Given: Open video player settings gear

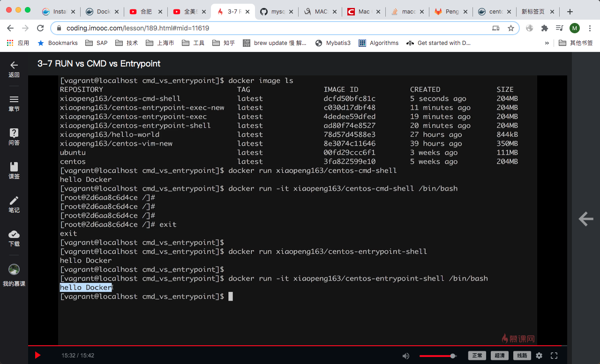Looking at the screenshot, I should tap(539, 356).
